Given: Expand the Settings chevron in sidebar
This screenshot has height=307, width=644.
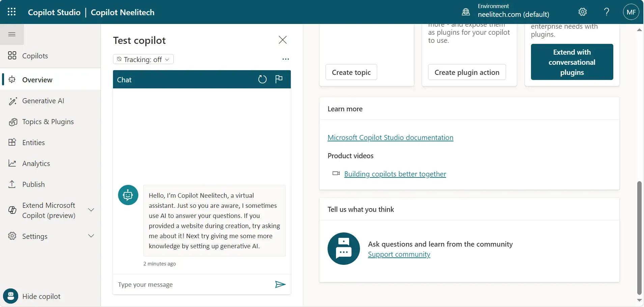Looking at the screenshot, I should click(x=91, y=235).
